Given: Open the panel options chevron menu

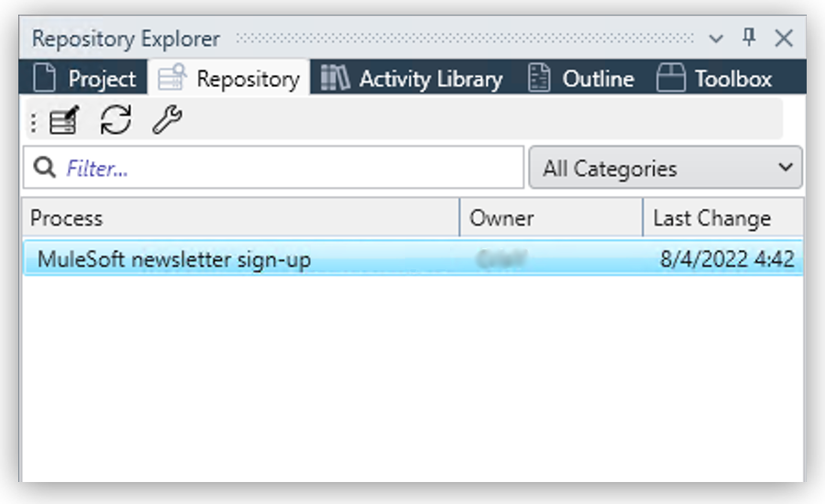Looking at the screenshot, I should click(x=716, y=38).
